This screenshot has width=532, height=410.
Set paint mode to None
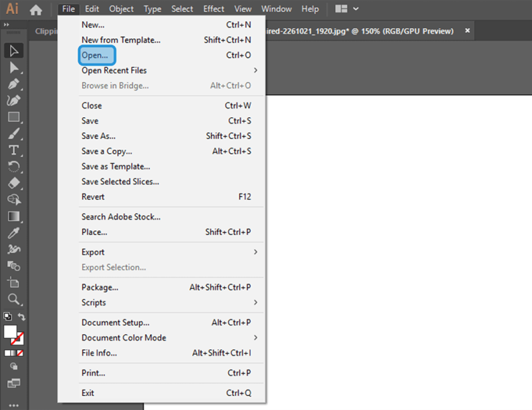21,353
